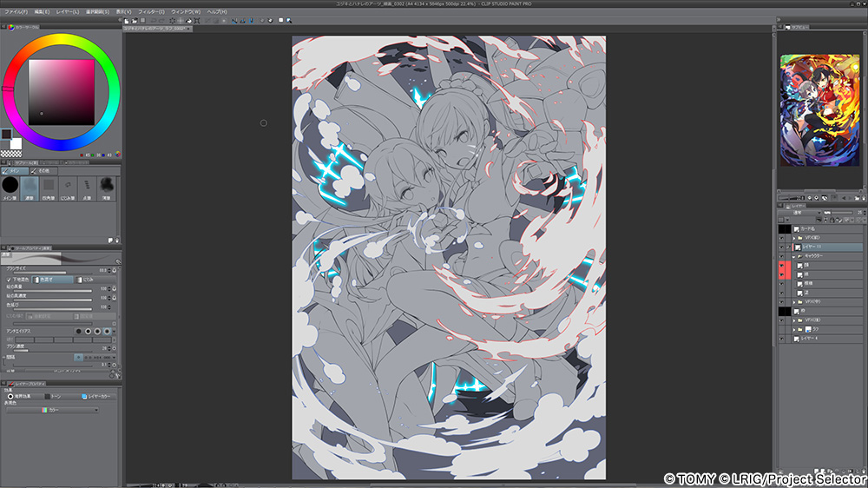Select the 薄筆 brush preset
Screen dimensions: 868x488
point(106,188)
